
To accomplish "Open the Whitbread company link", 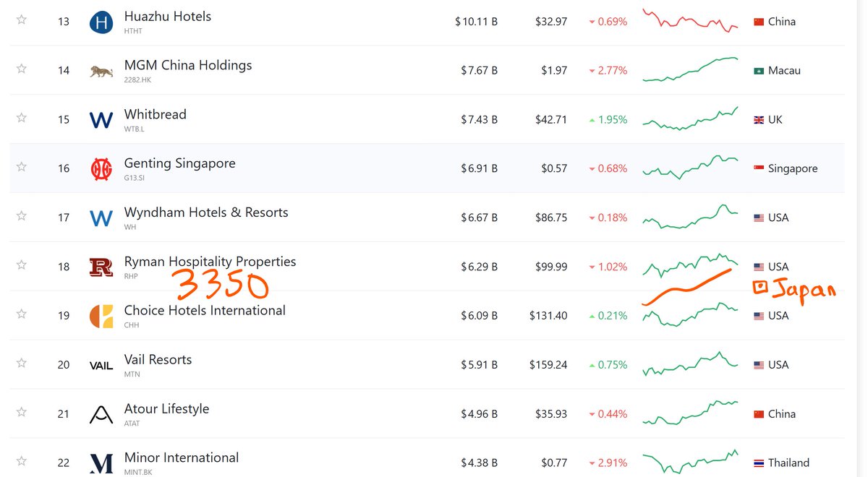I will (156, 114).
